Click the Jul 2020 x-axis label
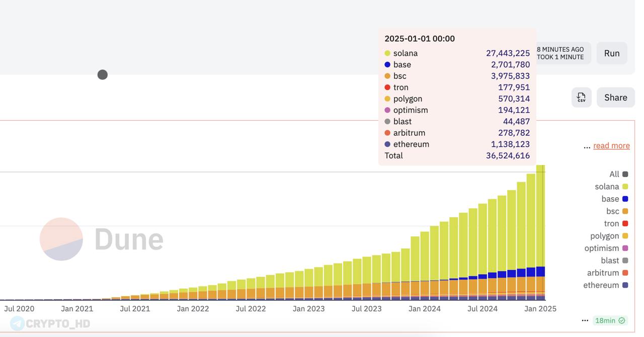 pos(19,309)
